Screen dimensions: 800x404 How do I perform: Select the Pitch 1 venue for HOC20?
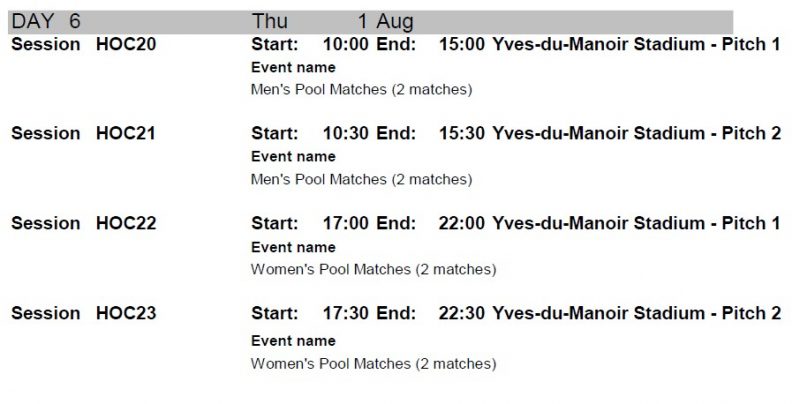(x=636, y=45)
